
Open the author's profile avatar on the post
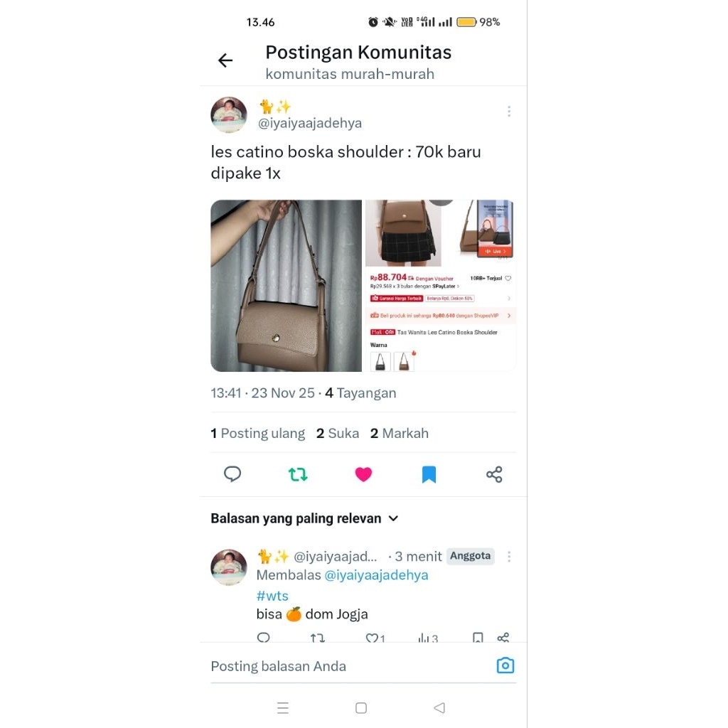pos(229,114)
